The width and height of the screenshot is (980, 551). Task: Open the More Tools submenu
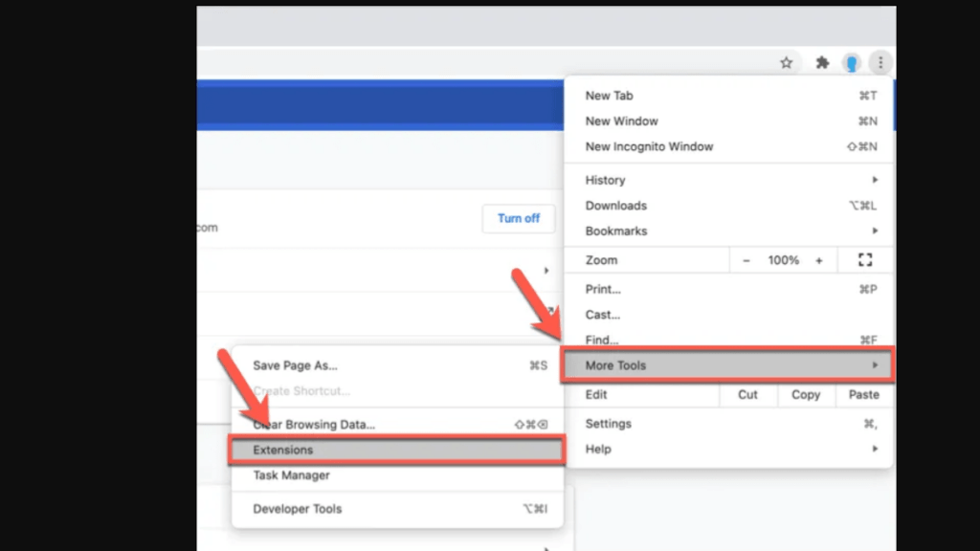[727, 365]
